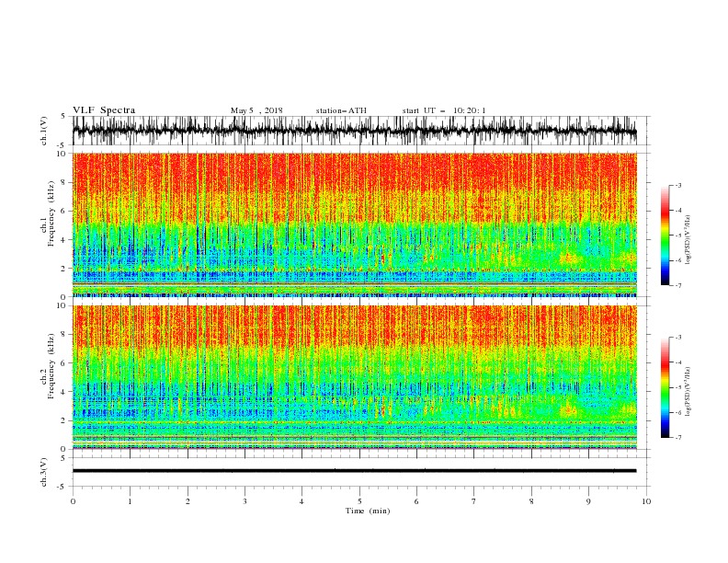Click the "10" tick label on the time axis

(x=646, y=501)
